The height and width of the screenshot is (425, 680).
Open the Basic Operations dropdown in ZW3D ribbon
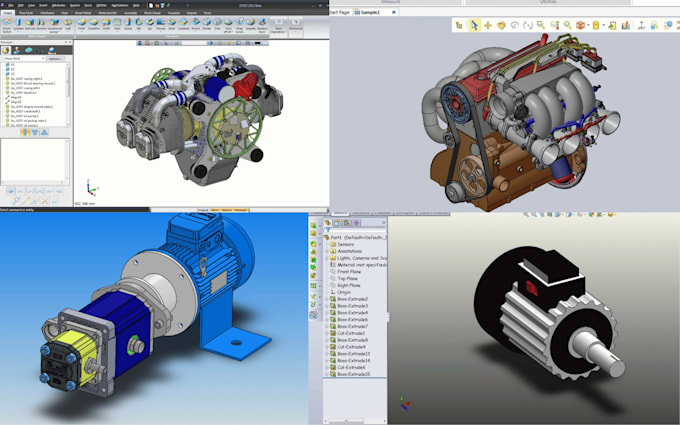click(x=279, y=26)
